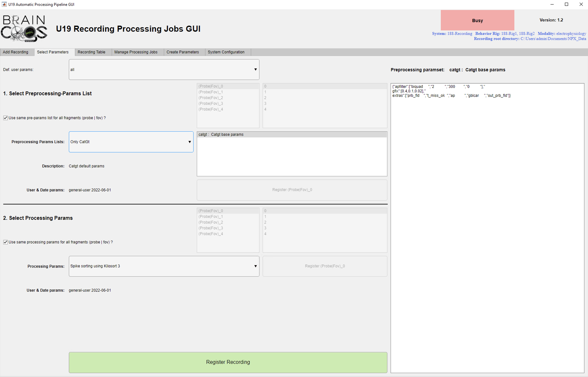Viewport: 588px width, 377px height.
Task: Select (Probe|Fov)_4 in preprocessing fragment list
Action: point(228,109)
